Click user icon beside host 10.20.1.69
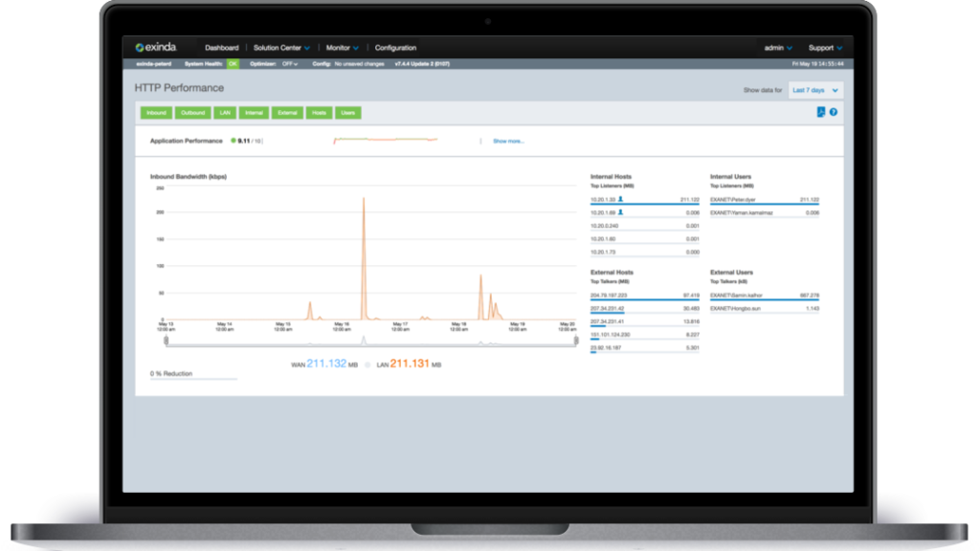 pyautogui.click(x=620, y=212)
